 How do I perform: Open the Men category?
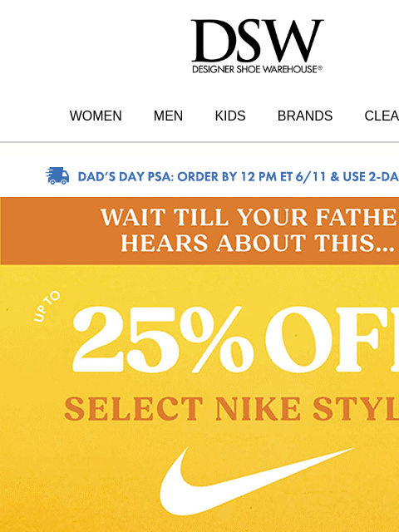point(168,116)
